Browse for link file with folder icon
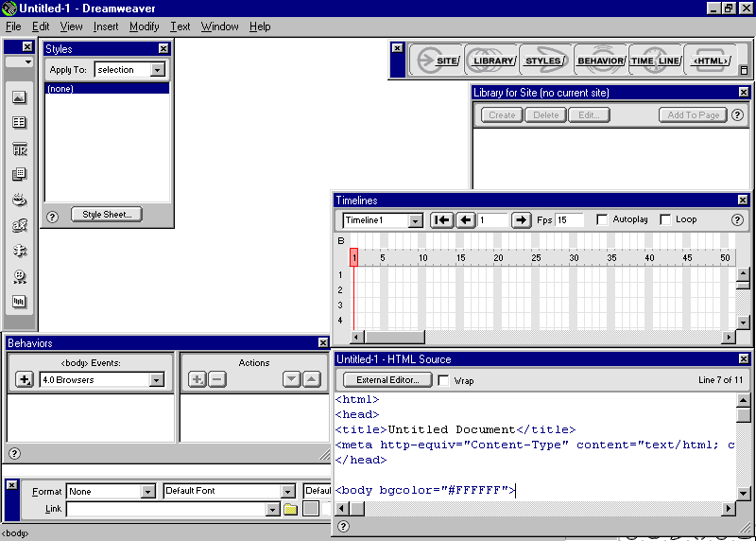This screenshot has height=541, width=756. pos(290,509)
